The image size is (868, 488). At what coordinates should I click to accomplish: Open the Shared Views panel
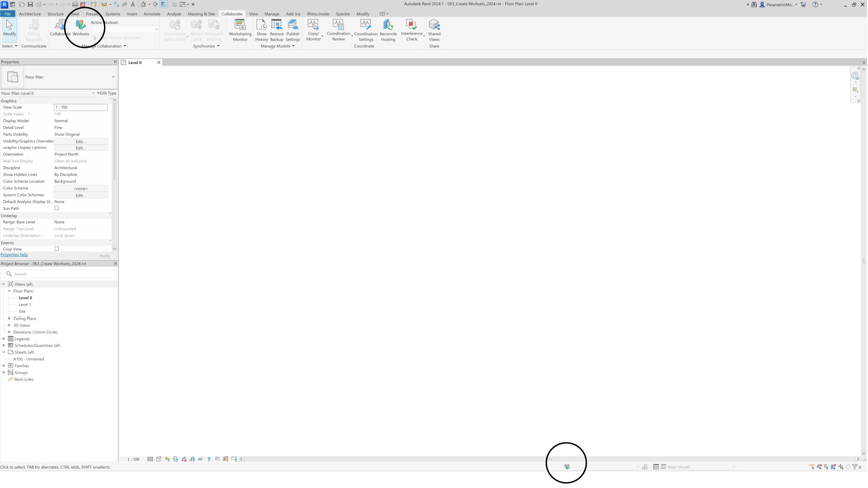coord(434,29)
